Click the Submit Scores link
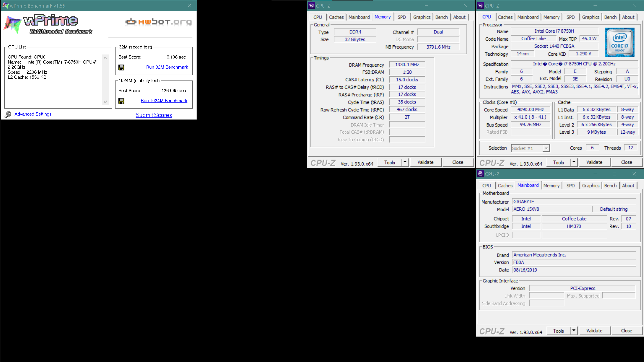 pos(154,115)
